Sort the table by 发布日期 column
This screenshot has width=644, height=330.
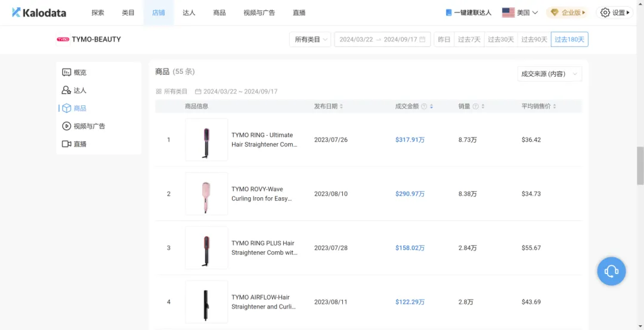click(x=329, y=107)
